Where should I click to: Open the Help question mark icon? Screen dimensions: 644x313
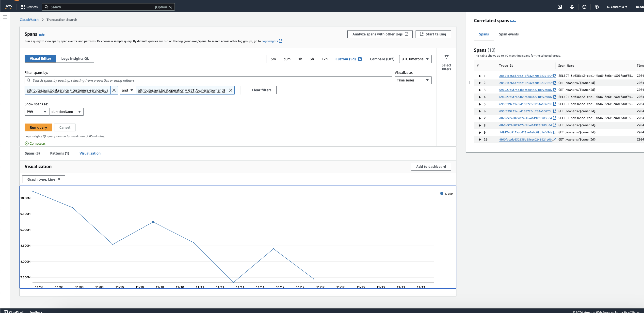(584, 7)
